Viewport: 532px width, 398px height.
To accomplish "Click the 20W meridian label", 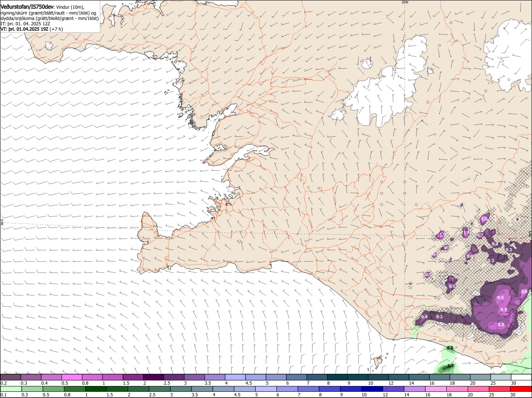I will [405, 2].
